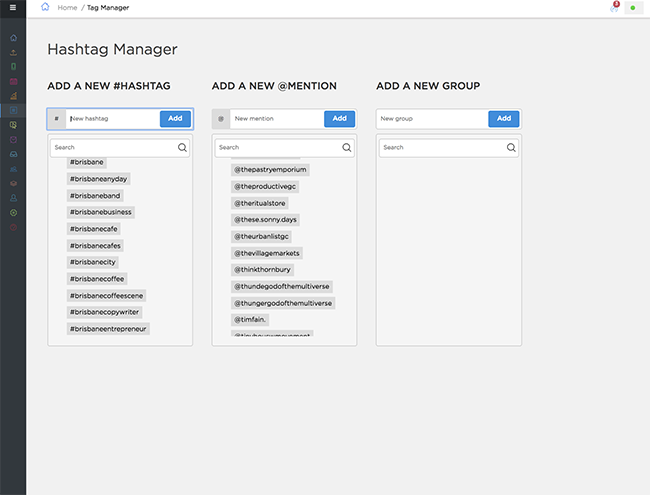Select the #brisbanecafe tag

94,229
